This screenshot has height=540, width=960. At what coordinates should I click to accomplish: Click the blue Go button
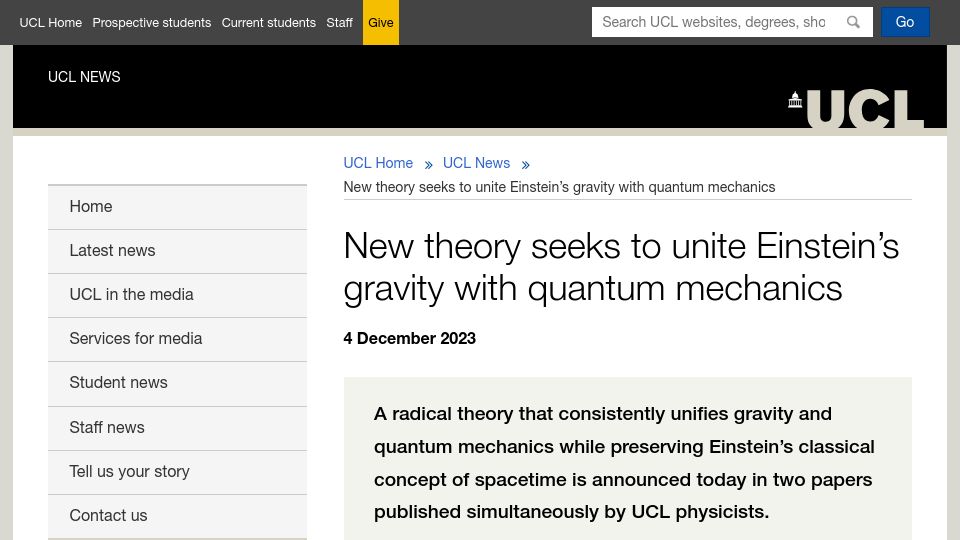tap(905, 22)
